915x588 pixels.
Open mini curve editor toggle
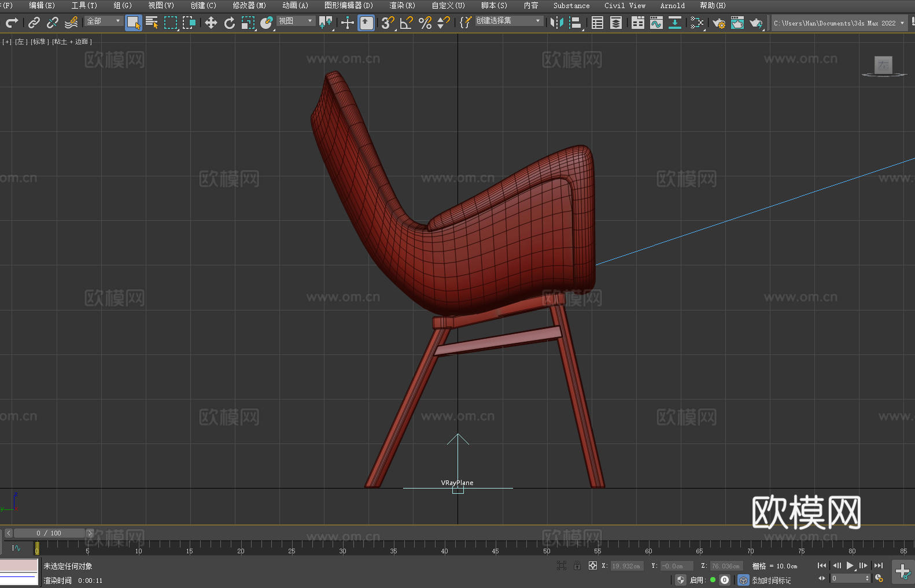click(16, 548)
